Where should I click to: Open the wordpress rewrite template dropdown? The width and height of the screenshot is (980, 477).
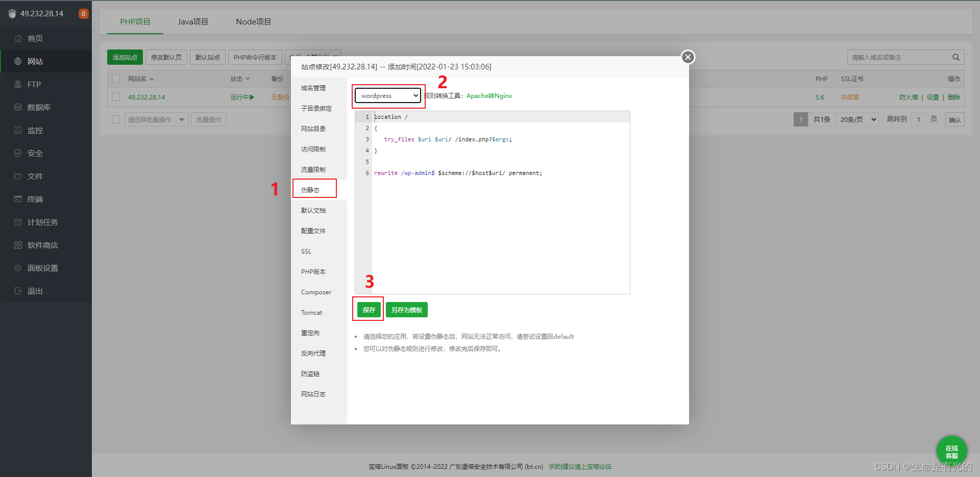coord(388,95)
